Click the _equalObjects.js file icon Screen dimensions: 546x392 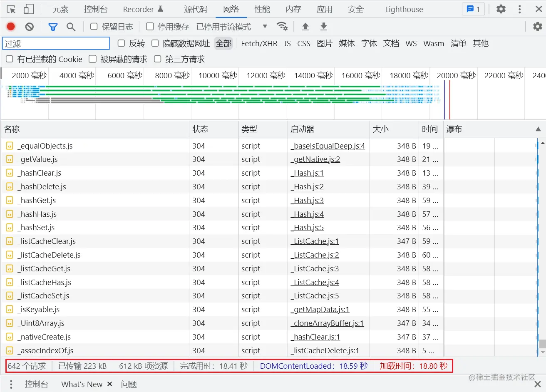point(10,146)
